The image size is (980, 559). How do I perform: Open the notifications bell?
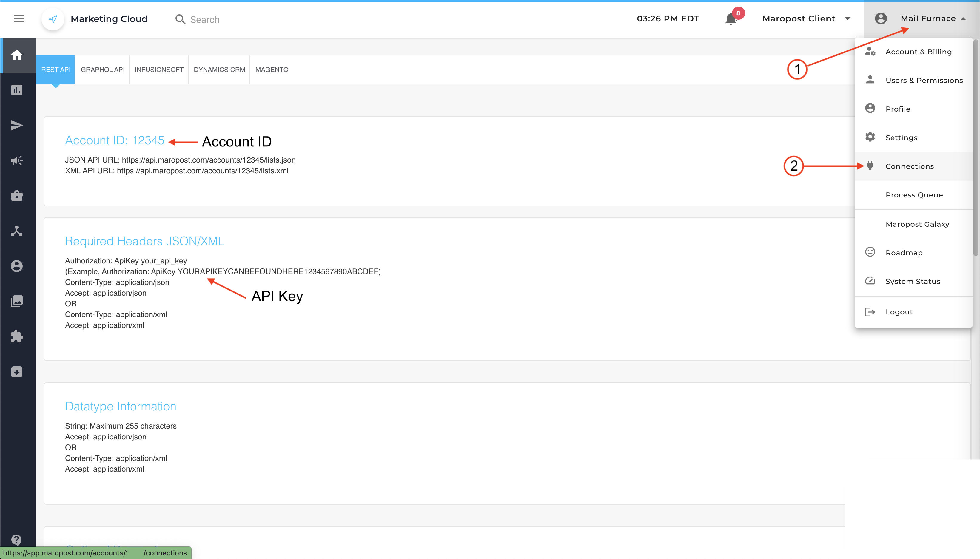pyautogui.click(x=731, y=19)
